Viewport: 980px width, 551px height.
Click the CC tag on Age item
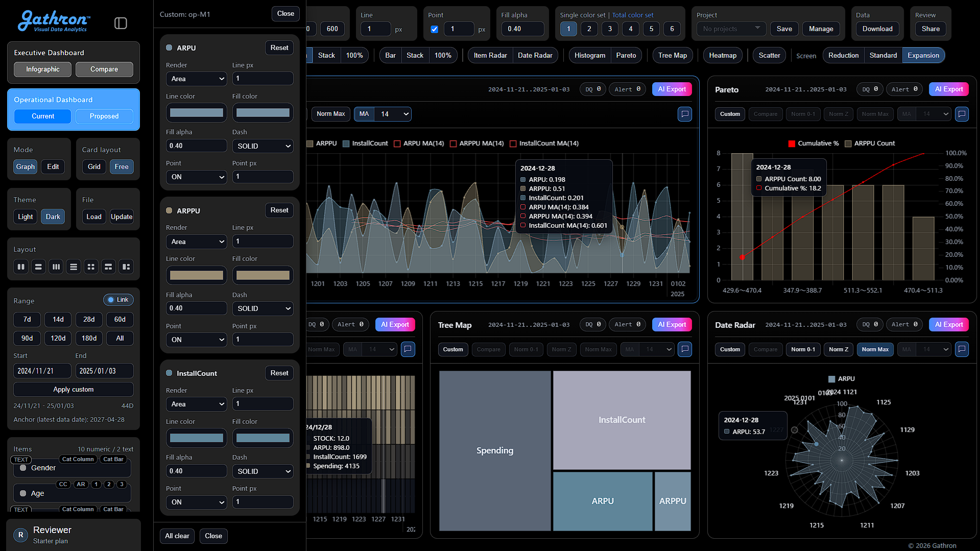click(x=63, y=484)
